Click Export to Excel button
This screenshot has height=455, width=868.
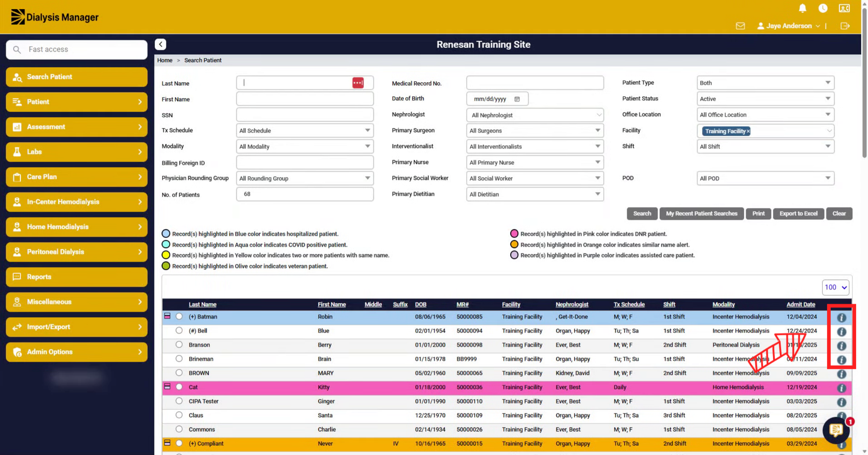[x=798, y=214]
